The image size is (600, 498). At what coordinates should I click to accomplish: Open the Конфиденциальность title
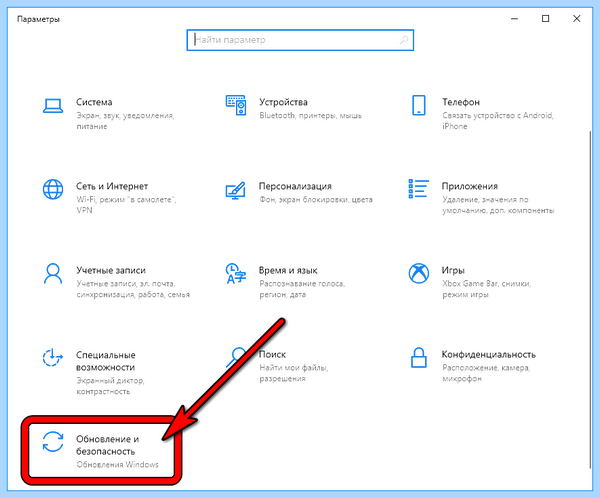(488, 354)
